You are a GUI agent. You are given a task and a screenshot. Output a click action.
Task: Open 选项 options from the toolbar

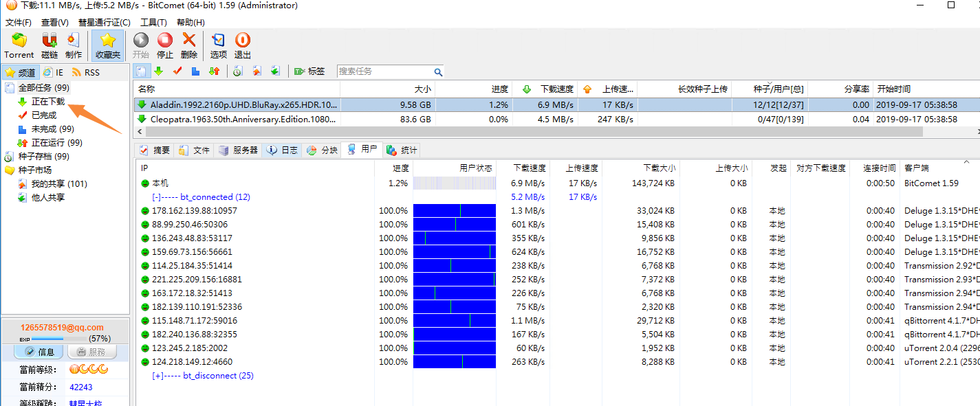point(219,45)
